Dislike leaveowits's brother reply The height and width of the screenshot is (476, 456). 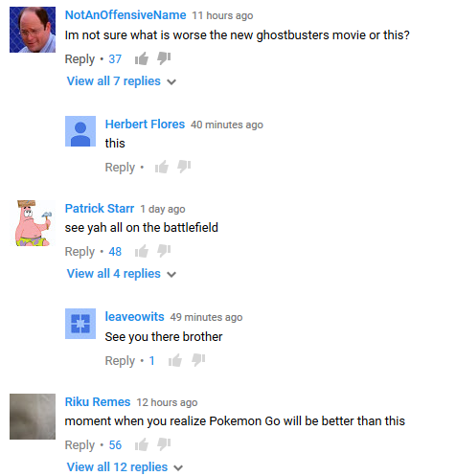tap(198, 360)
